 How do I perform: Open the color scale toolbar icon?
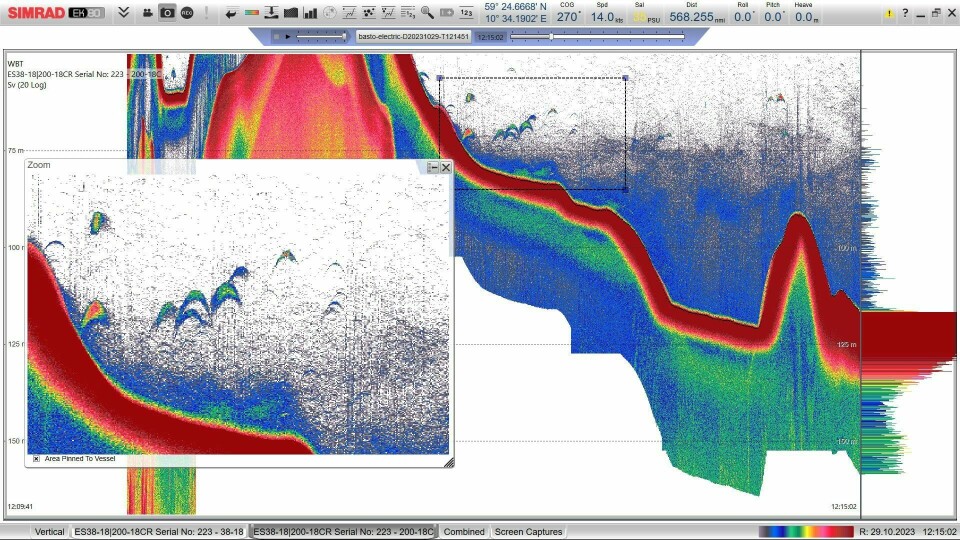pos(252,13)
